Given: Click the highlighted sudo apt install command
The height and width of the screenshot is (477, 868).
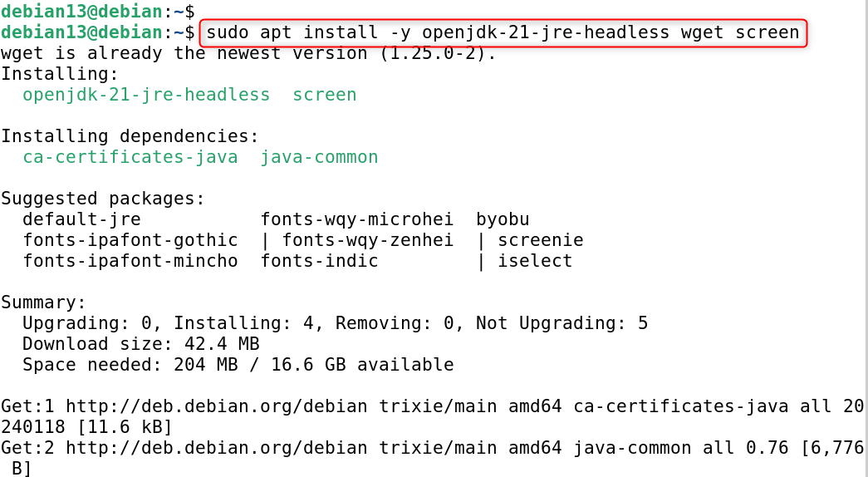Looking at the screenshot, I should point(503,33).
